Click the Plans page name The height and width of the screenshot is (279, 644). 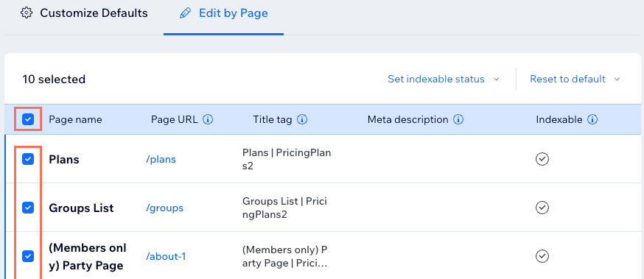pyautogui.click(x=64, y=160)
